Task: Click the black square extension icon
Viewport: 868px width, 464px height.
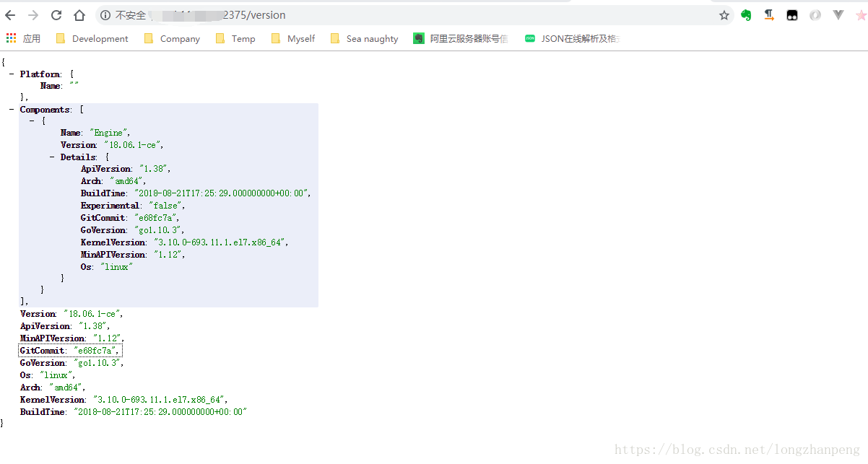Action: click(x=792, y=15)
